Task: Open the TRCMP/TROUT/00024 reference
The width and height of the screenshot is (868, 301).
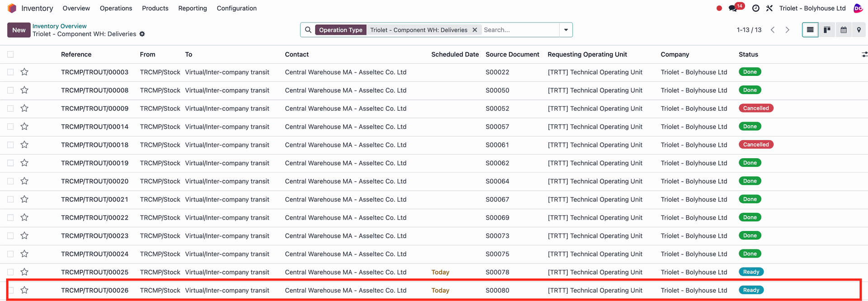Action: pos(94,254)
